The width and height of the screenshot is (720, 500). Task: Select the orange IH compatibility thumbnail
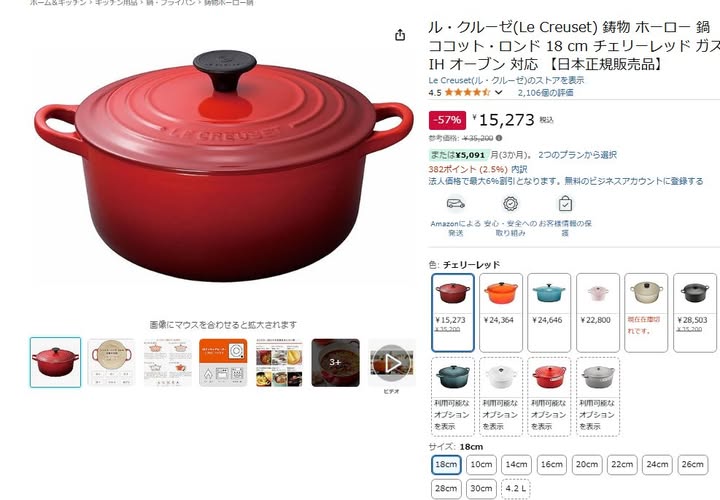click(223, 363)
